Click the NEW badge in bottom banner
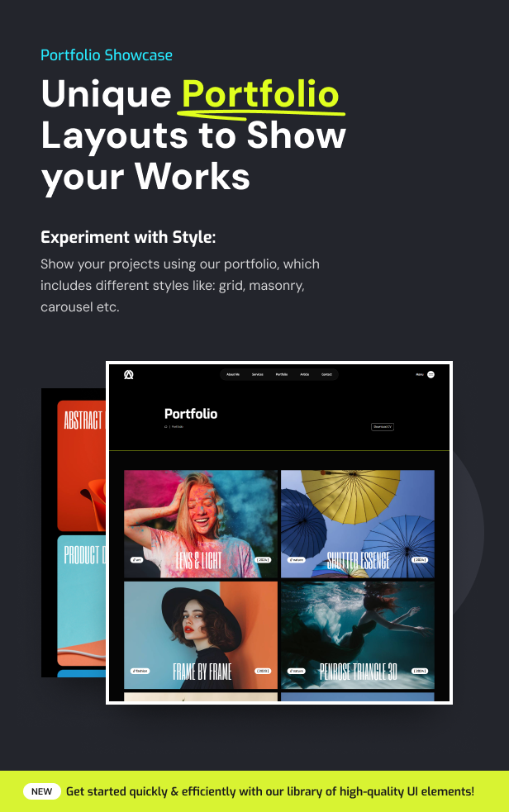Image resolution: width=509 pixels, height=812 pixels. [42, 791]
